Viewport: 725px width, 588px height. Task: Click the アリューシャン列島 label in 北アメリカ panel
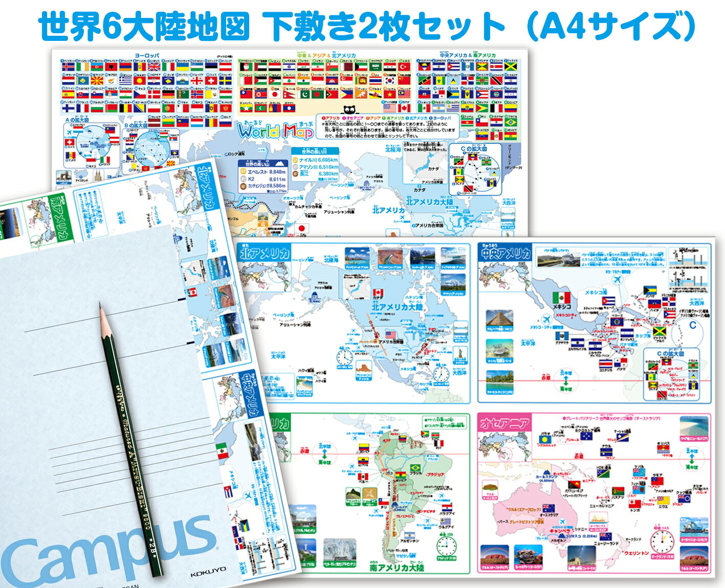(x=295, y=324)
